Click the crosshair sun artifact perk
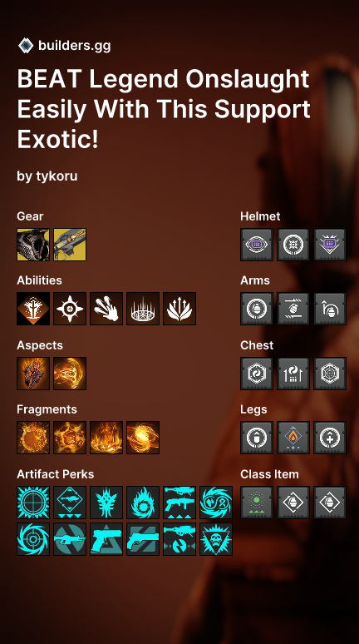This screenshot has width=359, height=644. (33, 503)
